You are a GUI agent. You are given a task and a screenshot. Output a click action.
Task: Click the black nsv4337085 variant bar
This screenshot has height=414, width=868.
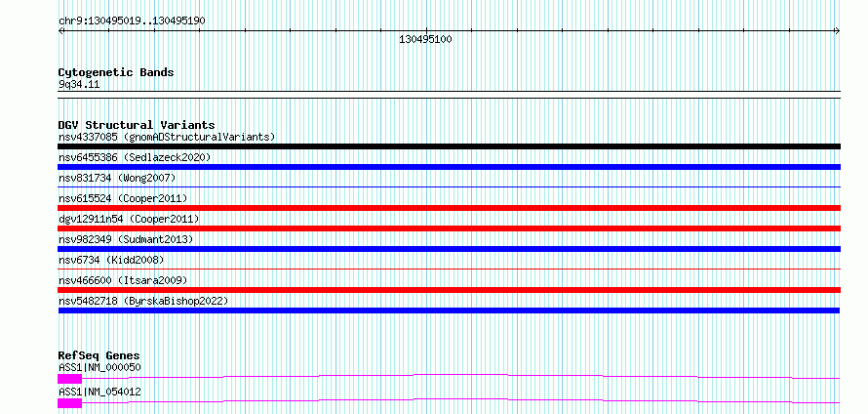click(x=449, y=146)
